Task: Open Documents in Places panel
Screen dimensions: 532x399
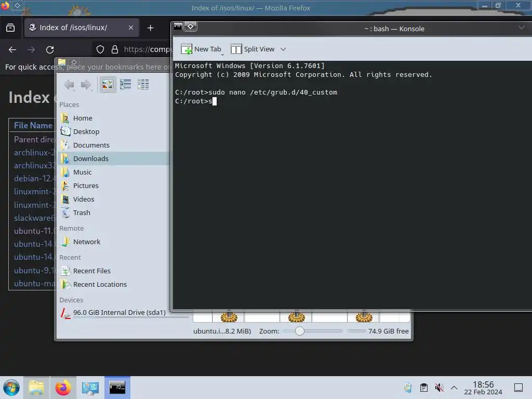Action: (114, 145)
